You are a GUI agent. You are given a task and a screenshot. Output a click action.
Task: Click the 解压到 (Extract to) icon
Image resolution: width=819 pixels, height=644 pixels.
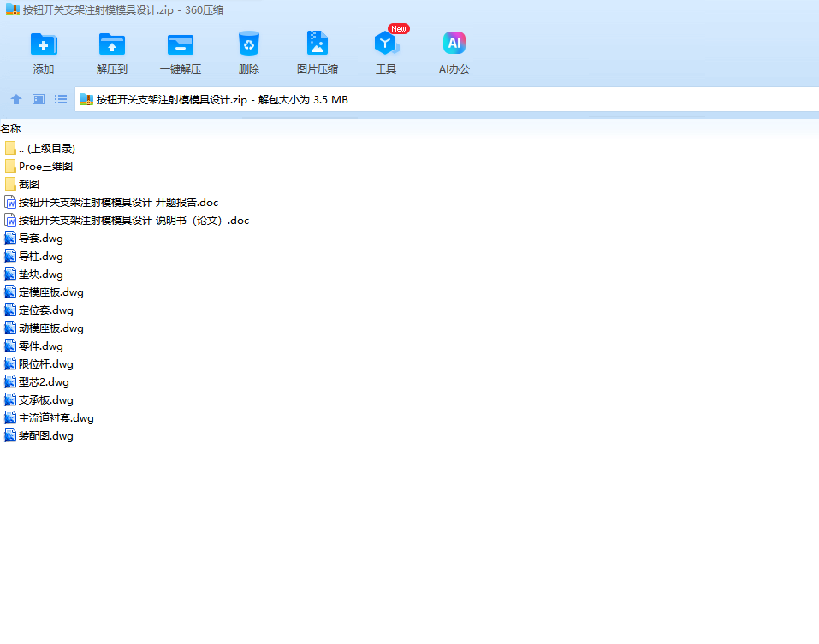pos(112,44)
